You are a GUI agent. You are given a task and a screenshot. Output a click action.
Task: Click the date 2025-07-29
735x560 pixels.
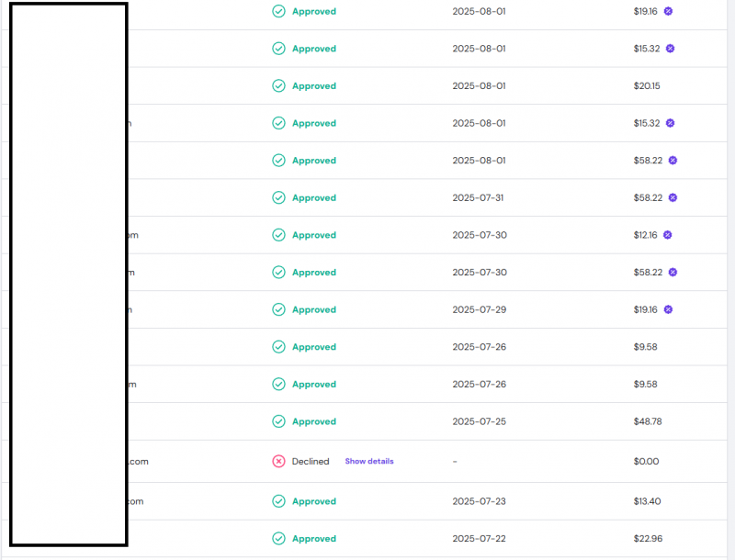click(x=479, y=309)
